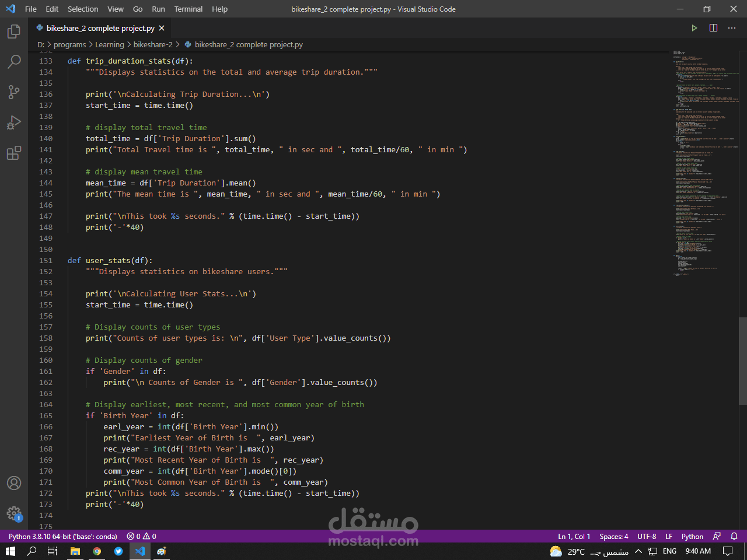
Task: Expand the bikeshare-2 breadcrumb folder
Action: (153, 44)
